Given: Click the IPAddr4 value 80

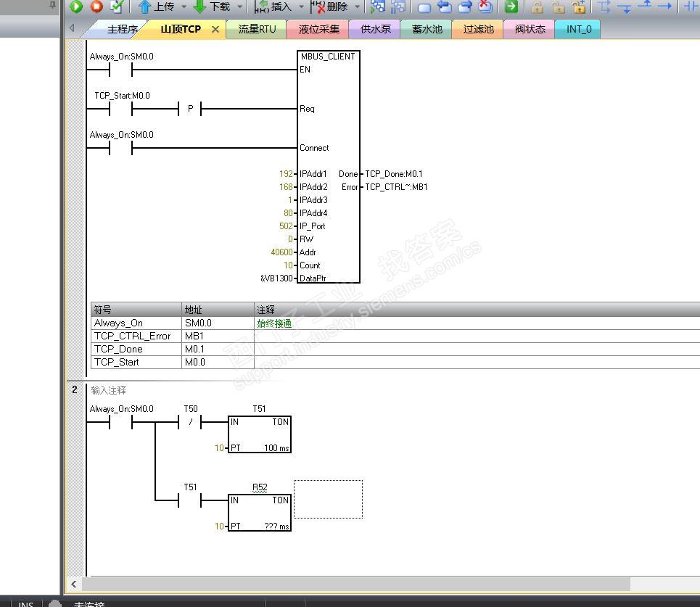Looking at the screenshot, I should pos(289,213).
